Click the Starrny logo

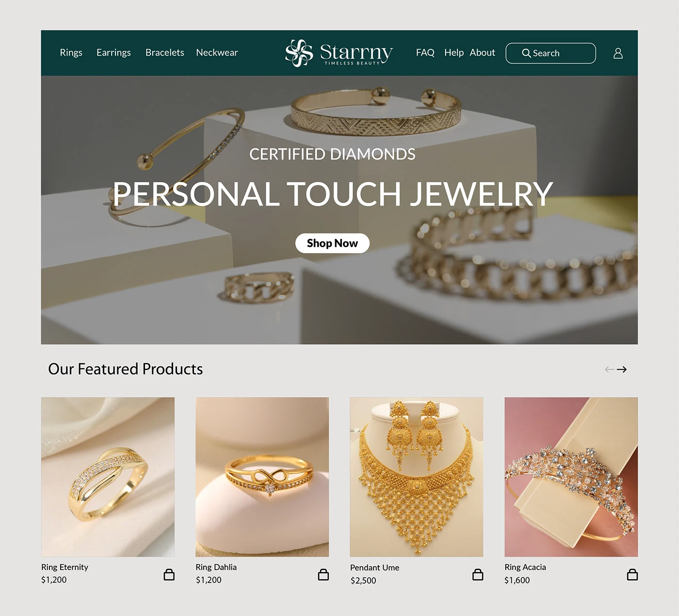339,52
